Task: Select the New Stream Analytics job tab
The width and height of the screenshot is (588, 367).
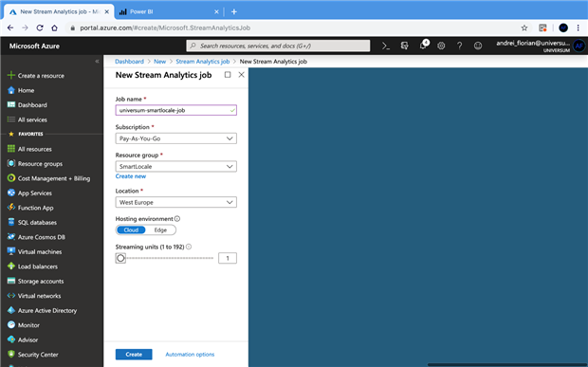Action: pos(59,11)
